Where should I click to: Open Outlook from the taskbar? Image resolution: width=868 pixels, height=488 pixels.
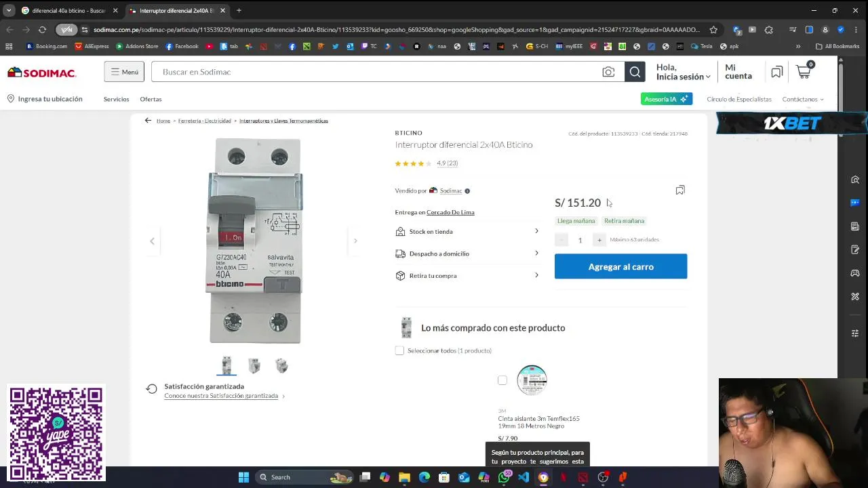pyautogui.click(x=464, y=477)
